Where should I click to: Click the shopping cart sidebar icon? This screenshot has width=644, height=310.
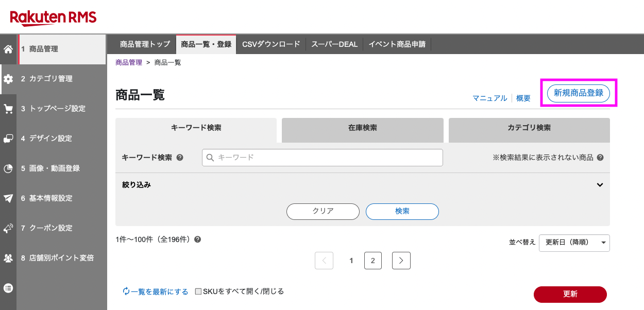8,109
